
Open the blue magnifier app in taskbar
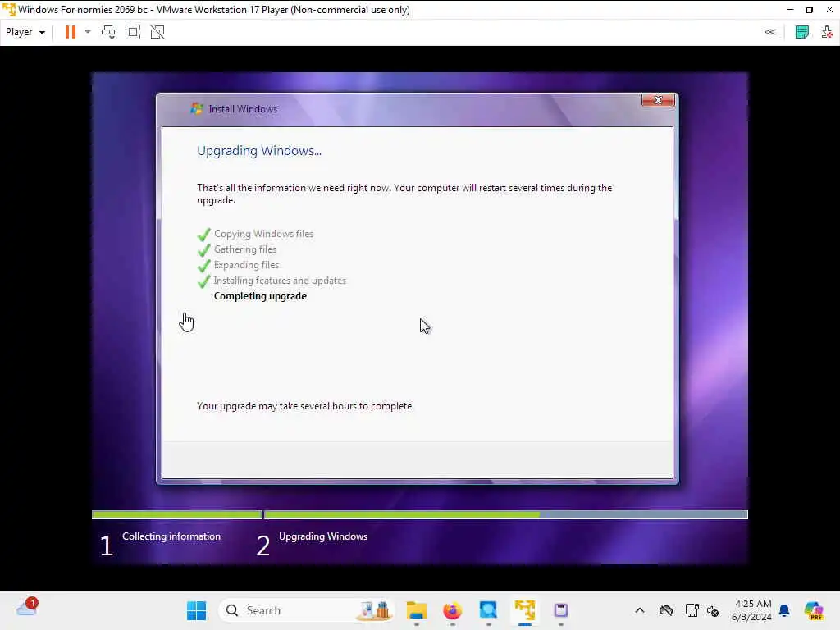click(x=489, y=610)
